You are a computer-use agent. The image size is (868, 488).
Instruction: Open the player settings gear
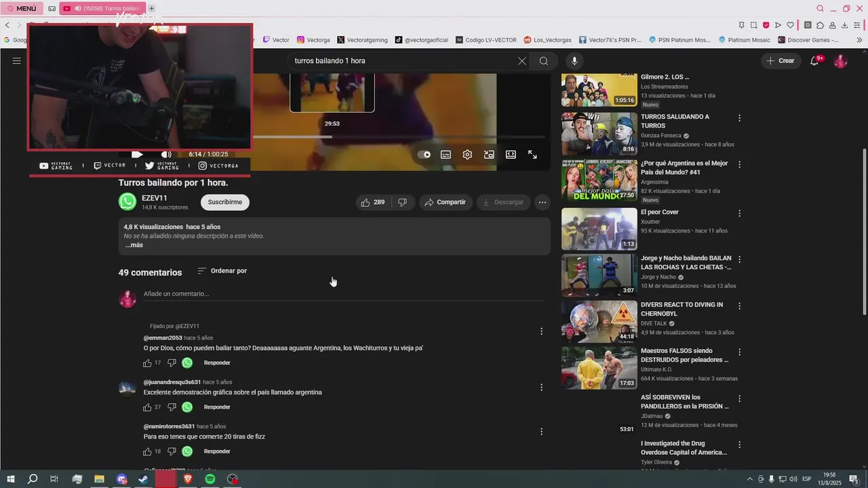[467, 155]
